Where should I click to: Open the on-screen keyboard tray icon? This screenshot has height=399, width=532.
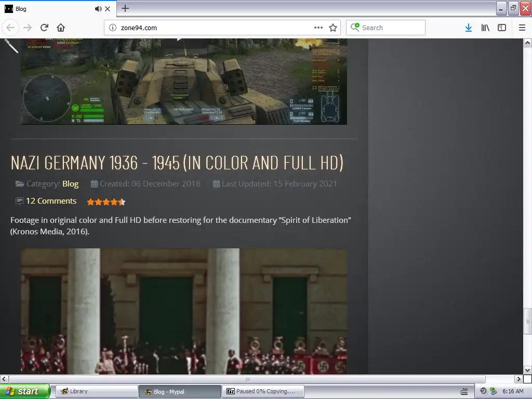coord(464,392)
